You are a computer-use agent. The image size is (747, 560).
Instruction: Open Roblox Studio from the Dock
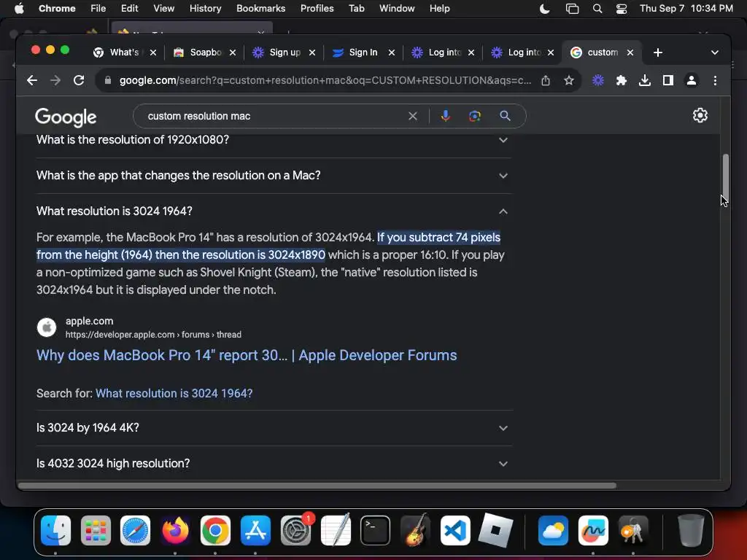click(495, 530)
